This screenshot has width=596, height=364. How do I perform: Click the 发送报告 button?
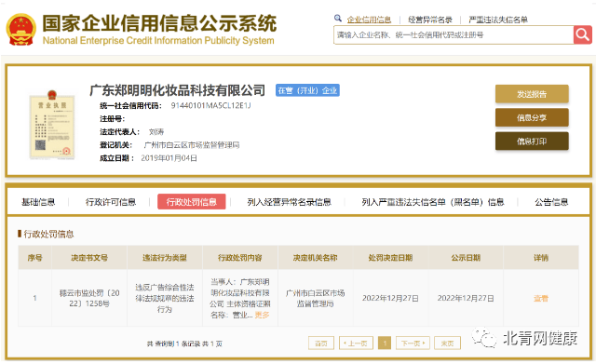532,94
